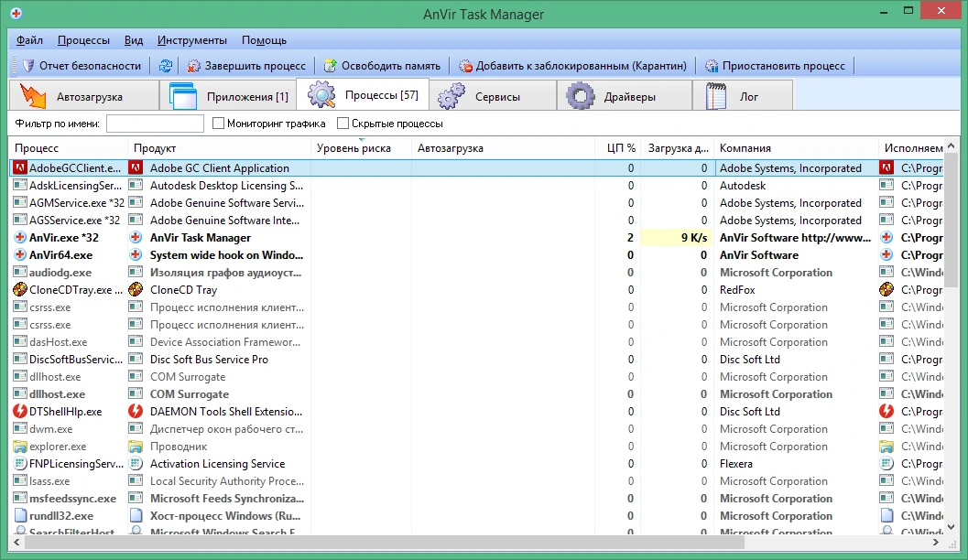Click product icon beside CloneCD Tray
This screenshot has width=968, height=560.
(x=136, y=289)
